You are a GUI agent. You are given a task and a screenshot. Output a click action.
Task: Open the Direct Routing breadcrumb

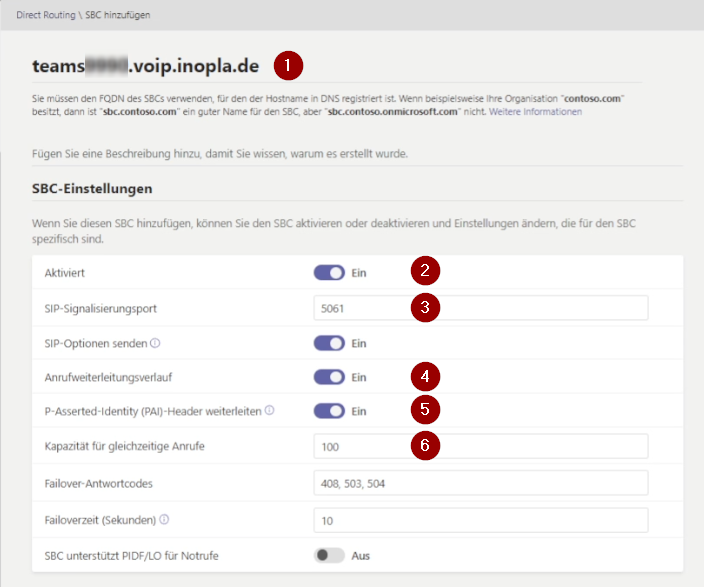point(46,15)
